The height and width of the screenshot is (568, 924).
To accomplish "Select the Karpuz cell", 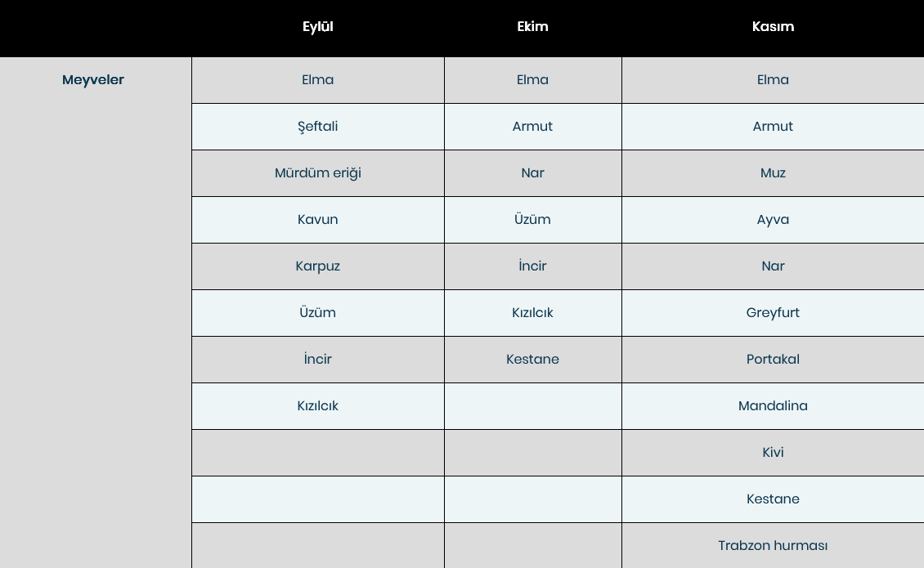I will (x=317, y=266).
